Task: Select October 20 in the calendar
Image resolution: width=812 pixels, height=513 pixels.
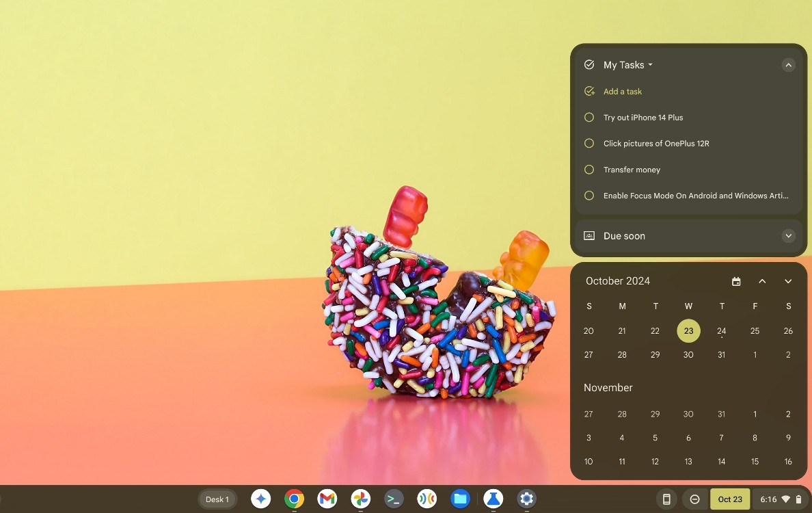Action: tap(588, 330)
